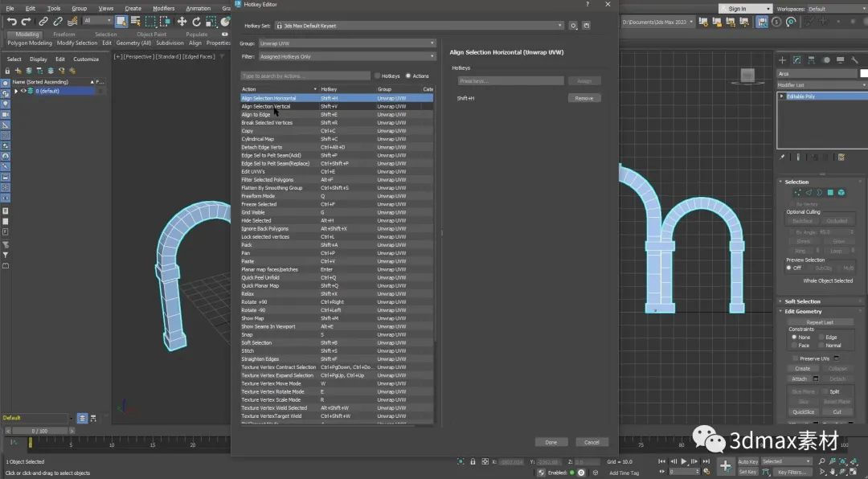This screenshot has height=479, width=868.
Task: Select the Hotkeys radio button
Action: click(x=378, y=76)
